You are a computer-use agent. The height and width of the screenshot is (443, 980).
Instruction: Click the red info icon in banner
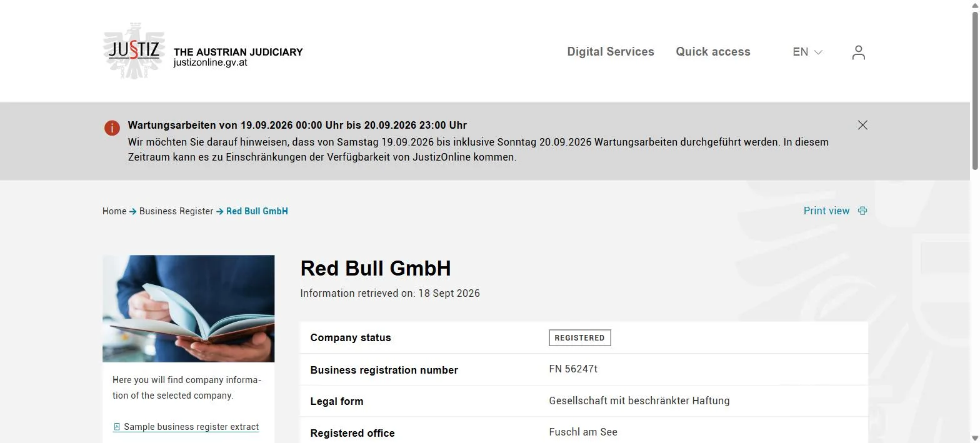click(x=112, y=128)
